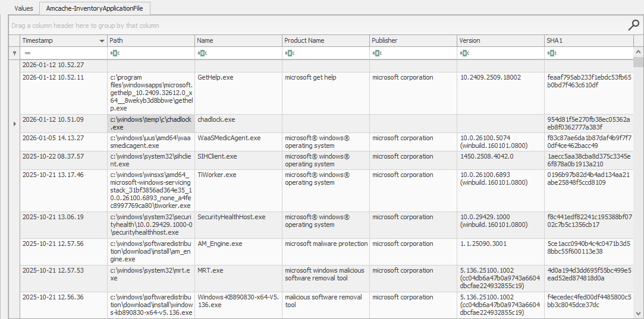
Task: Select the c:\windows\temp\c\chadlock.exe path cell
Action: [x=151, y=124]
